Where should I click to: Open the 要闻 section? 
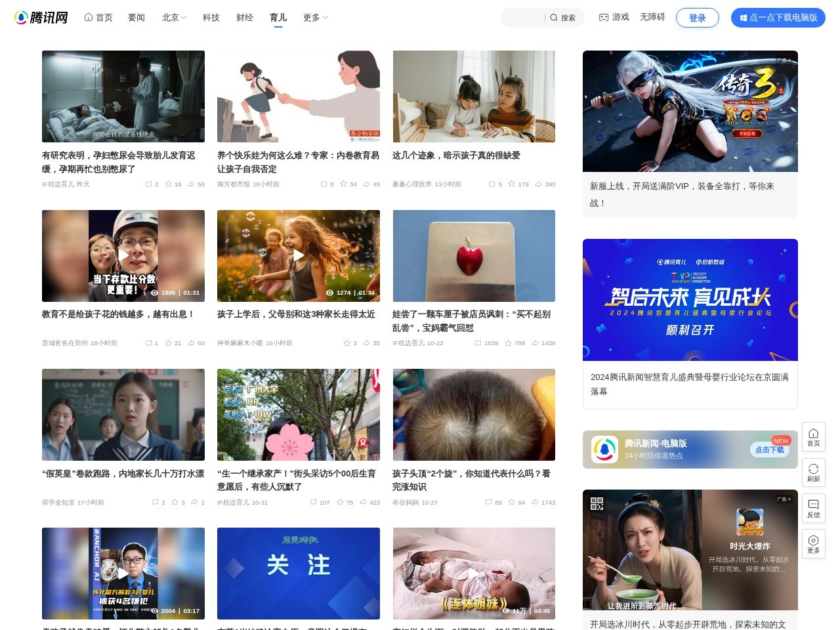136,18
